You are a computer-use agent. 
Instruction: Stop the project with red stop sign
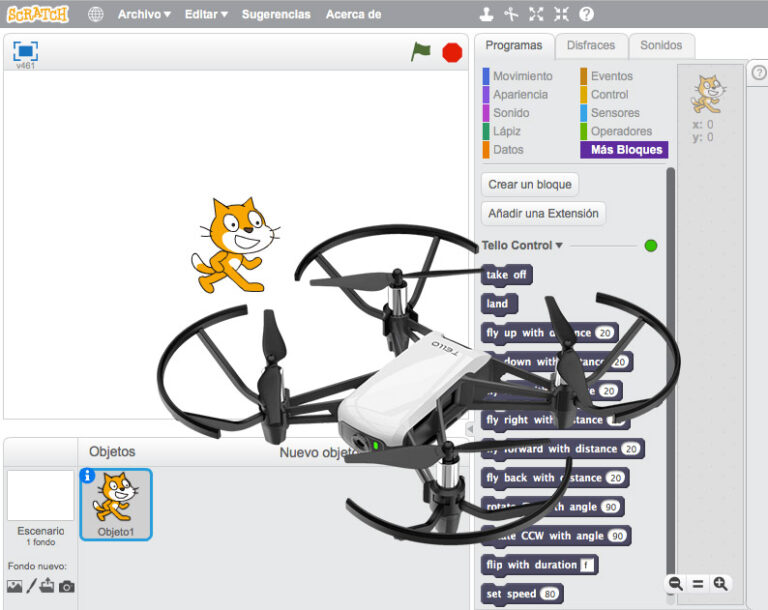[x=452, y=52]
